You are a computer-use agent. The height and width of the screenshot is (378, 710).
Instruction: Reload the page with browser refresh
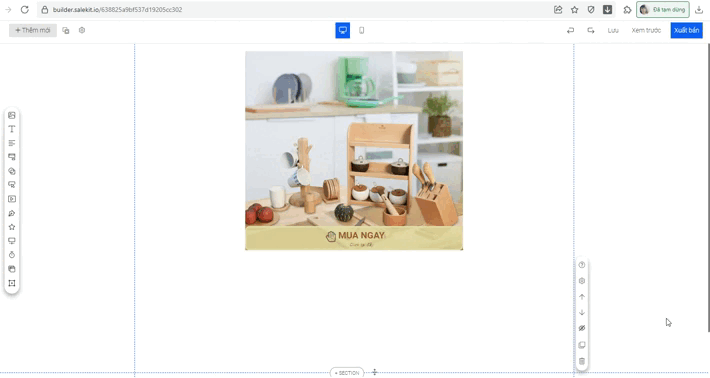click(x=25, y=10)
